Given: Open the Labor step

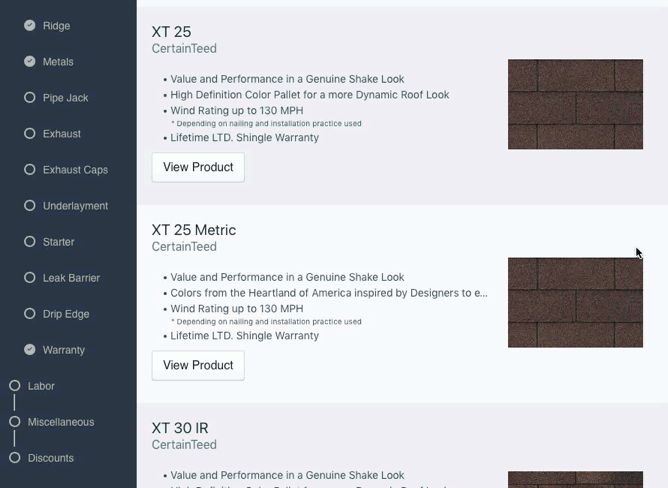Looking at the screenshot, I should (41, 386).
